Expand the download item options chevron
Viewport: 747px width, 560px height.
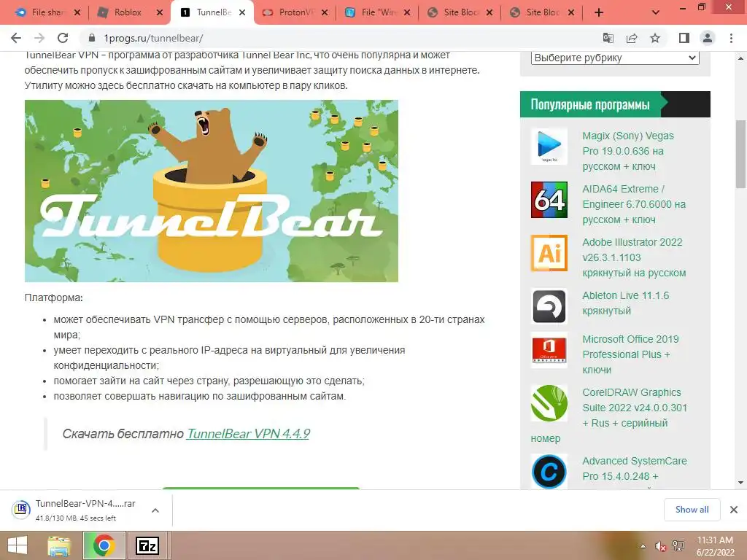pos(155,510)
